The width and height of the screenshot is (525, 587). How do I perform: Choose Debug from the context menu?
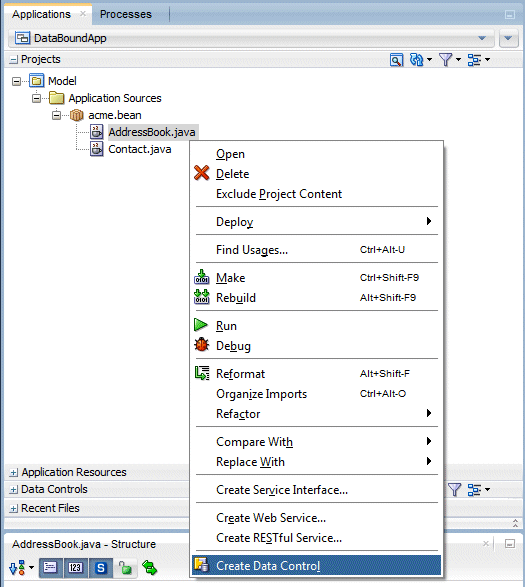tap(317, 346)
